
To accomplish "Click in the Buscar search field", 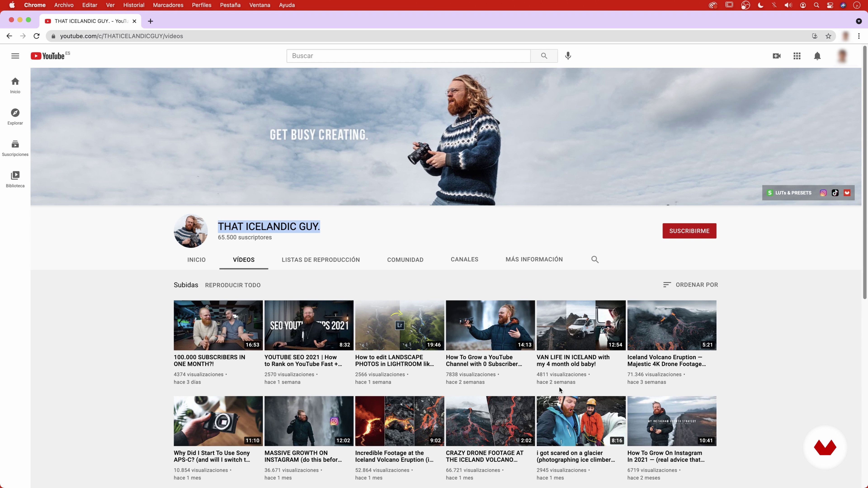I will [408, 56].
